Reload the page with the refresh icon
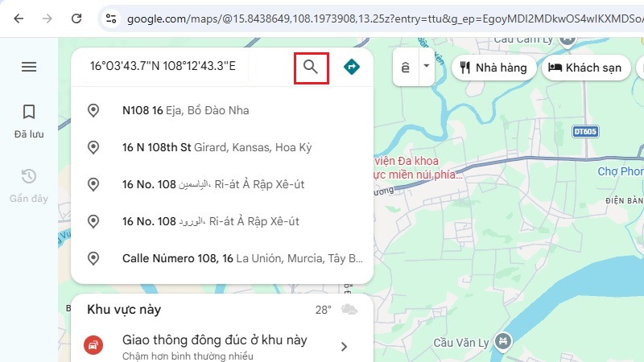The image size is (644, 362). [x=76, y=19]
